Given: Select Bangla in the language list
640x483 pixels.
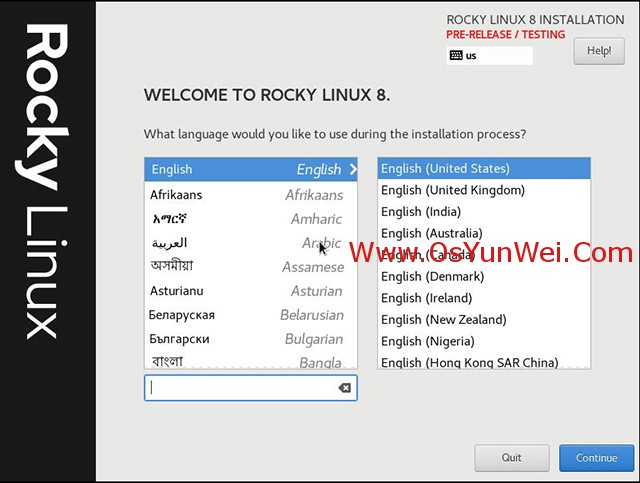Looking at the screenshot, I should [251, 361].
